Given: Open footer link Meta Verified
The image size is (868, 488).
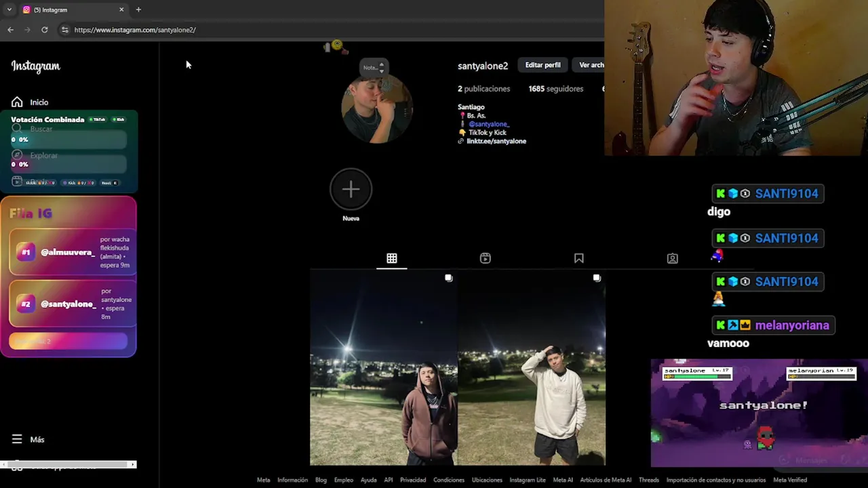Looking at the screenshot, I should [x=790, y=480].
